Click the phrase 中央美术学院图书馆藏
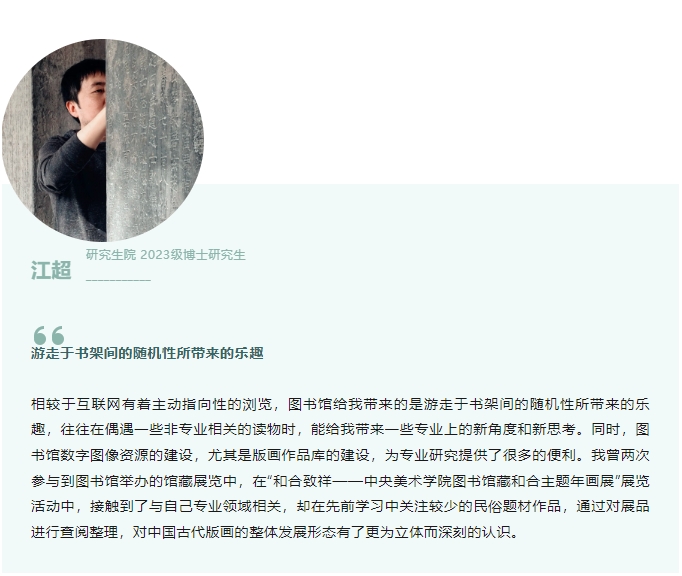This screenshot has height=576, width=682. coord(437,481)
